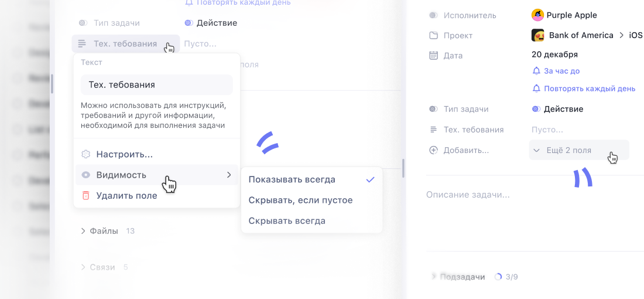Click the vertical scrollbar between the panels
Image resolution: width=644 pixels, height=299 pixels.
[x=403, y=168]
